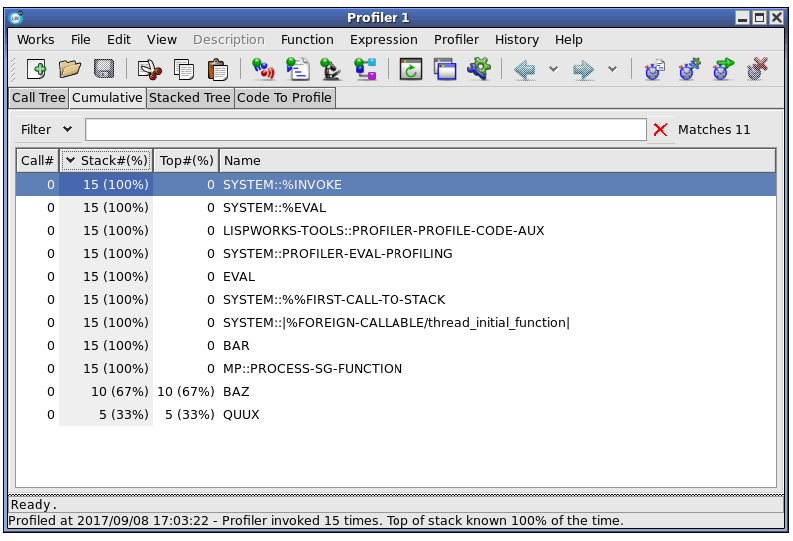Viewport: 793px width, 541px height.
Task: Click the green refresh icon in toolbar
Action: point(410,69)
